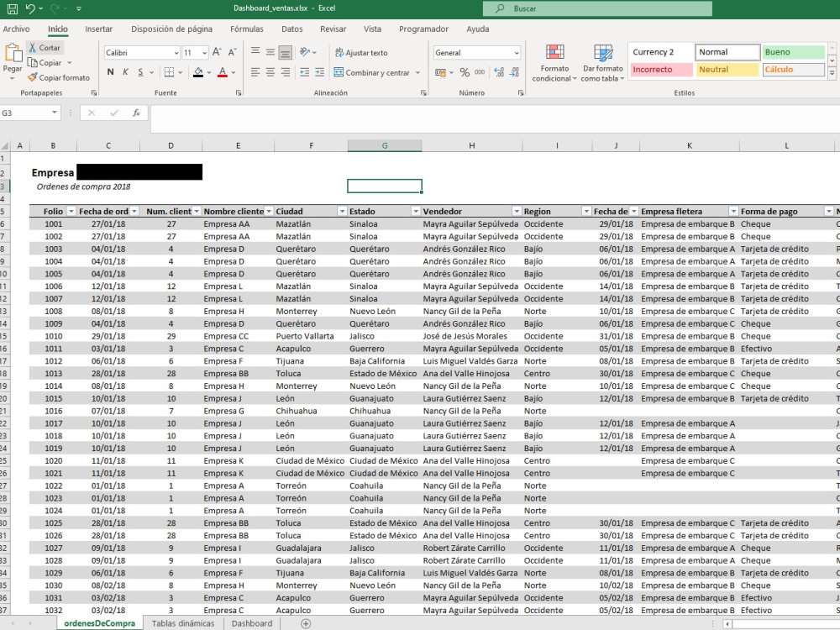
Task: Select column G header
Action: coord(385,145)
